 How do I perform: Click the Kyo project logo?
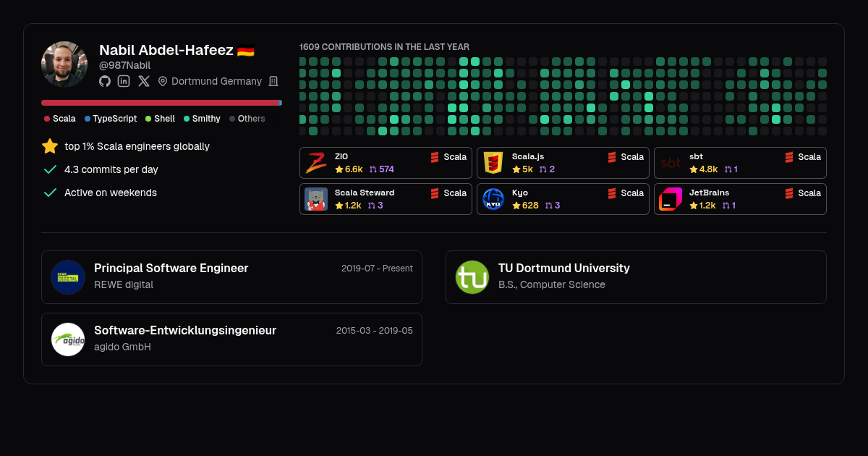click(x=493, y=199)
